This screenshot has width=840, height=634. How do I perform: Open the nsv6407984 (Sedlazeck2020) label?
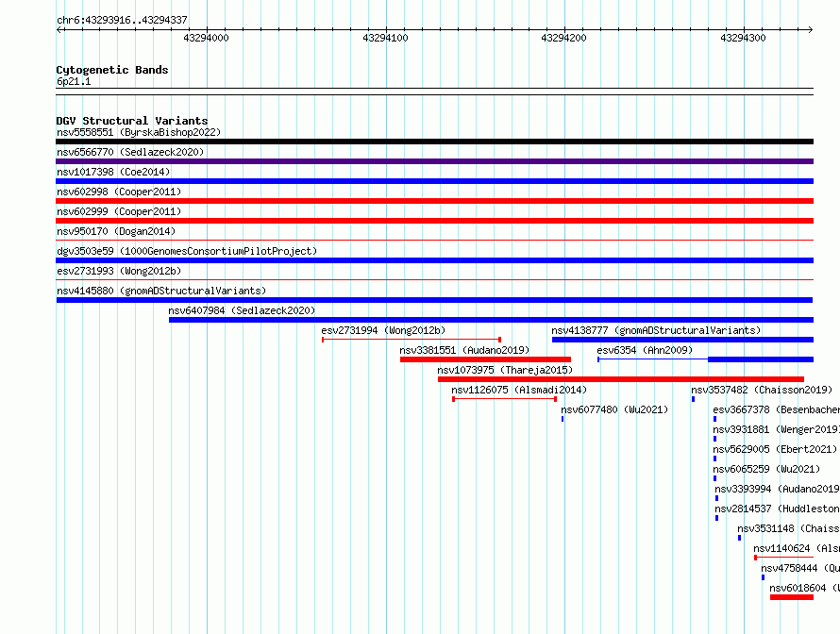pyautogui.click(x=243, y=310)
